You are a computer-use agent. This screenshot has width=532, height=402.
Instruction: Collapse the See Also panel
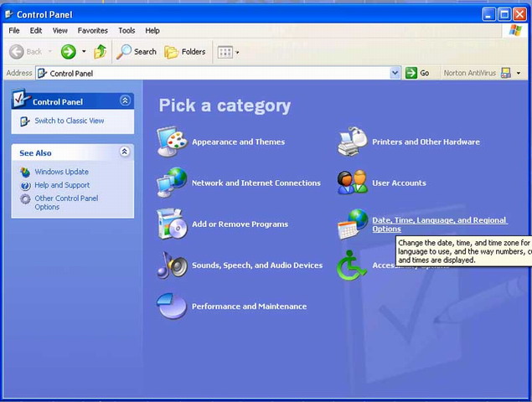click(125, 152)
